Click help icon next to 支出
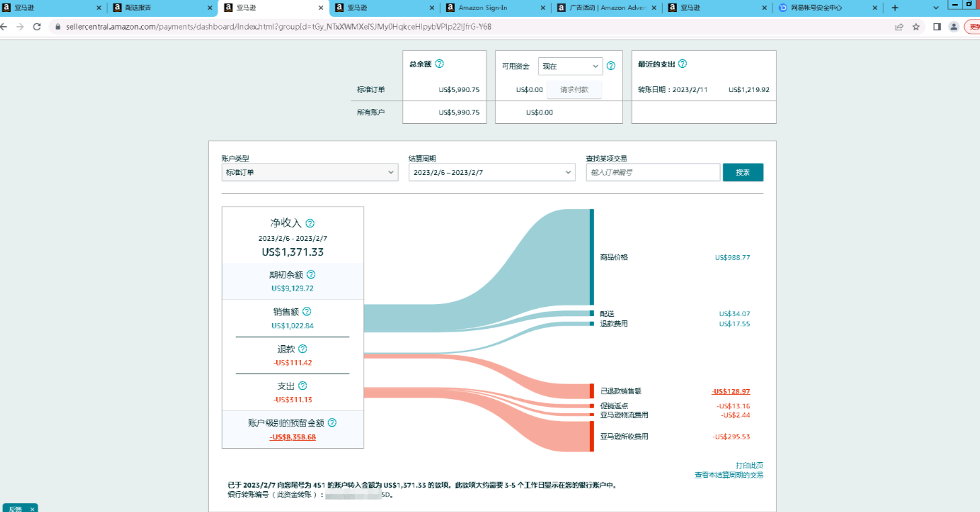Viewport: 980px width, 512px height. (302, 386)
